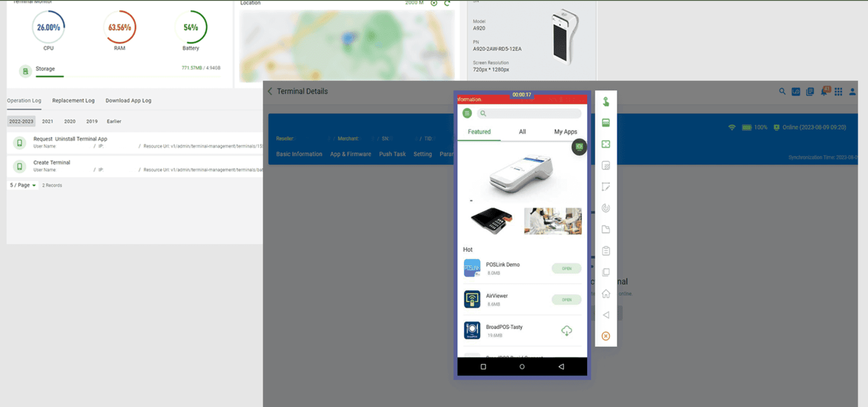868x407 pixels.
Task: Click the search magnifier in top header
Action: coord(782,92)
